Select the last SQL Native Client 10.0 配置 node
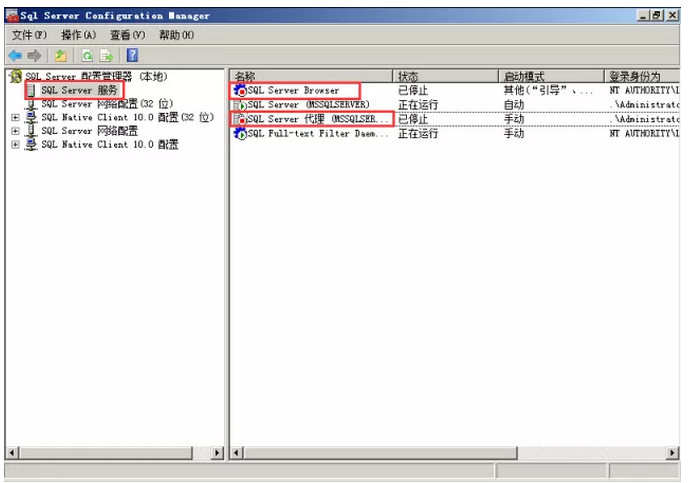692x483 pixels. point(109,145)
